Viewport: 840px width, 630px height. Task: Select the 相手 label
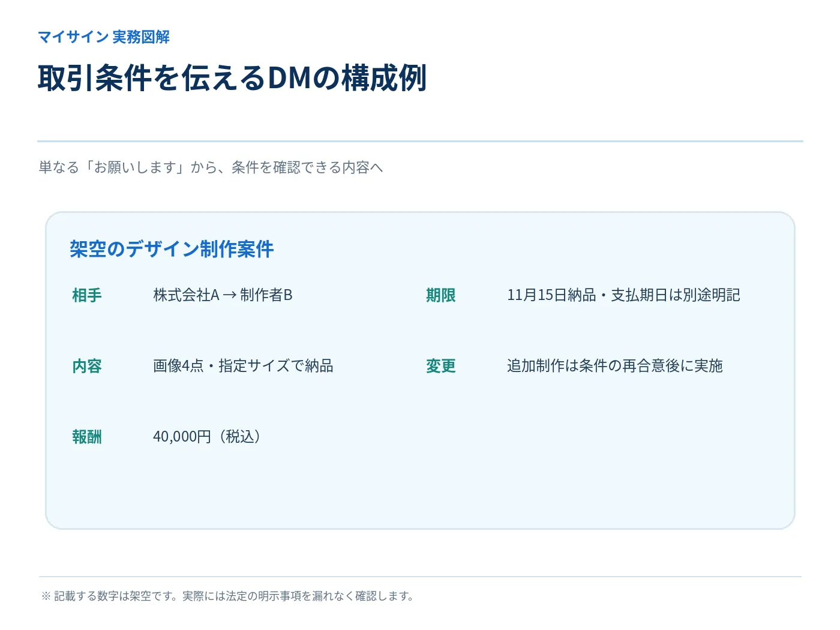tap(87, 295)
